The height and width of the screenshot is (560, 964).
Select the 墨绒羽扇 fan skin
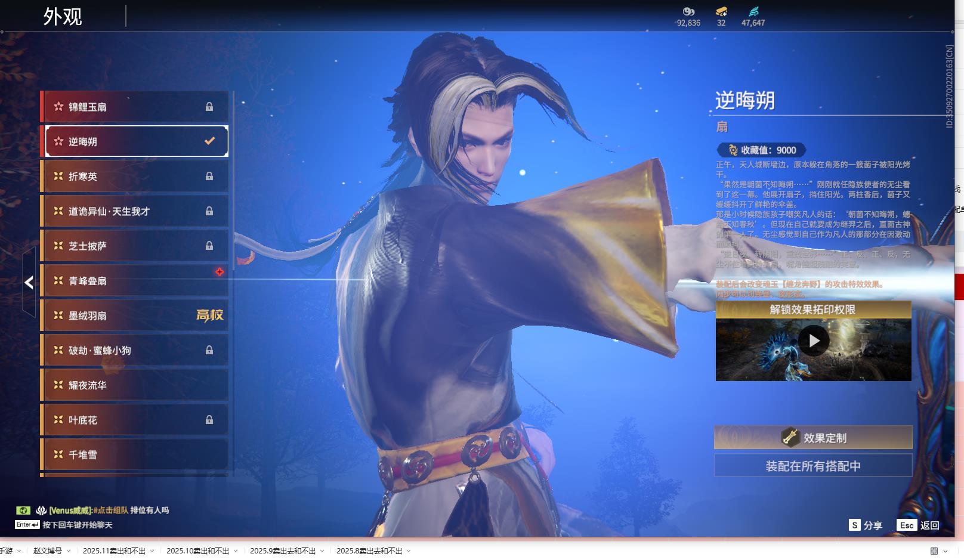coord(135,315)
